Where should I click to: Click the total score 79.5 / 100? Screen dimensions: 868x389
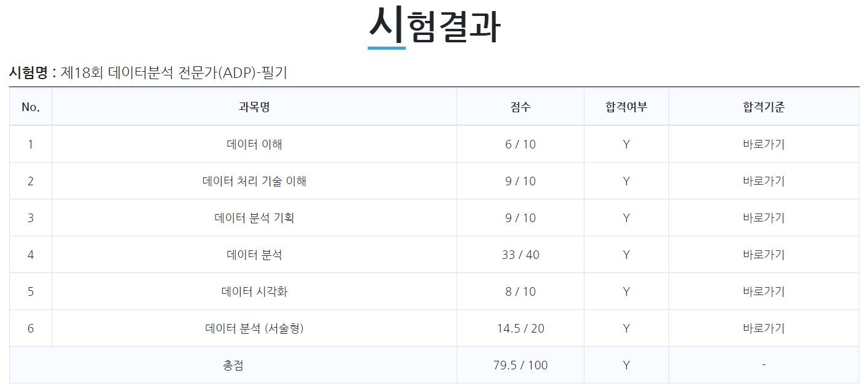click(520, 364)
